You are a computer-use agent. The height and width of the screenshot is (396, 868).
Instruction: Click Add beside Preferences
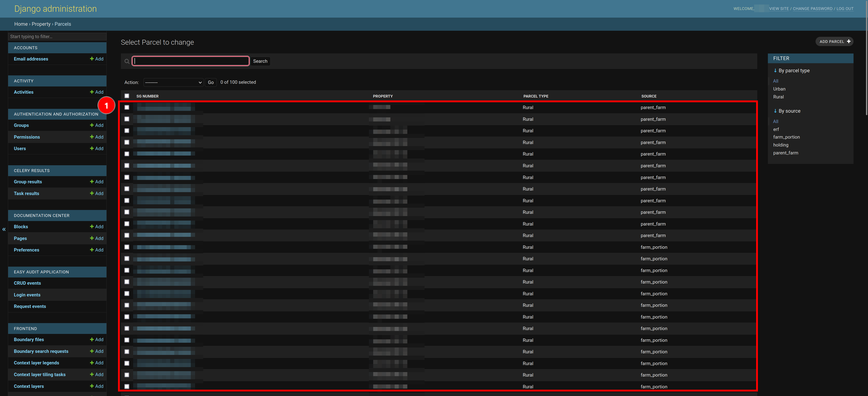click(96, 250)
